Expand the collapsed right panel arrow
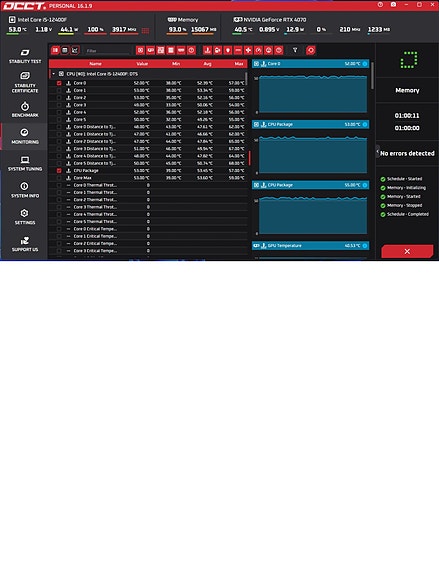The width and height of the screenshot is (439, 575). 377,152
